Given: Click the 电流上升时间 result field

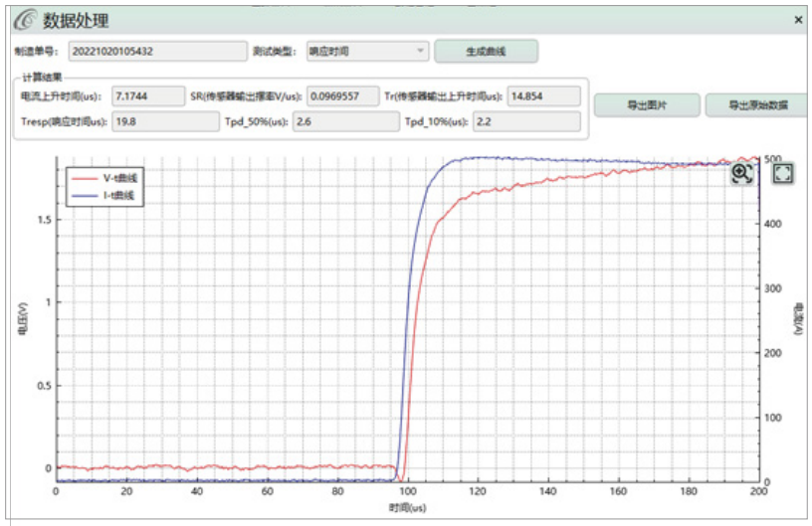Looking at the screenshot, I should click(x=147, y=96).
